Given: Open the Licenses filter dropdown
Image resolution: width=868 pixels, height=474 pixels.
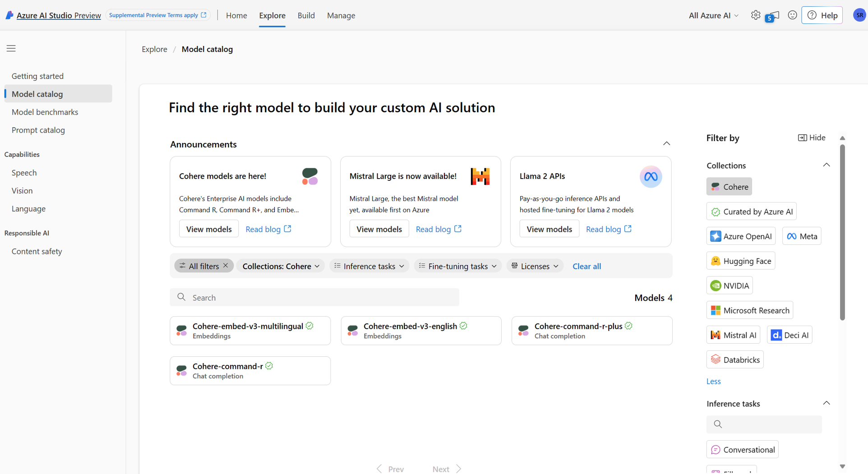Looking at the screenshot, I should coord(535,266).
